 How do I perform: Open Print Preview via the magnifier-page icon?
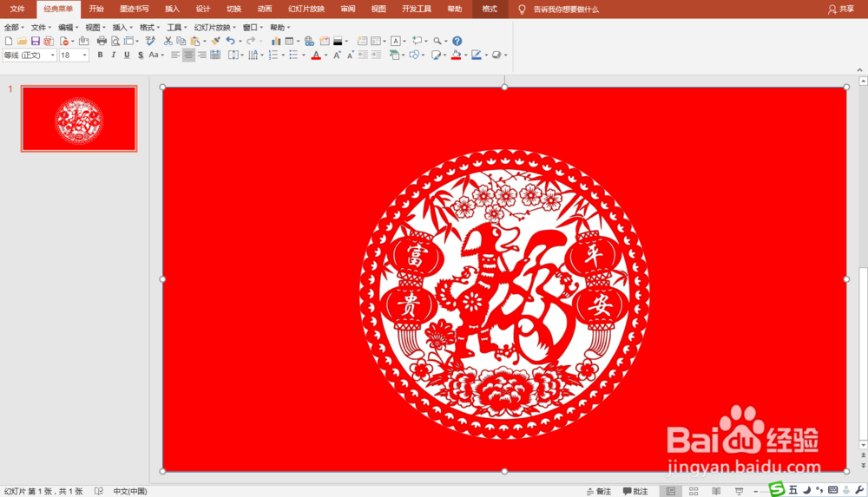click(115, 41)
